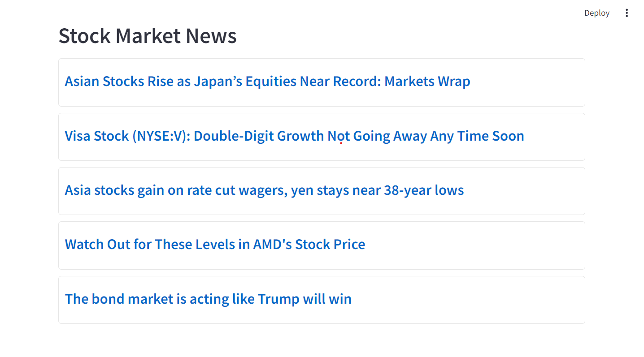Click blank space inside the Visa Stock card

554,137
